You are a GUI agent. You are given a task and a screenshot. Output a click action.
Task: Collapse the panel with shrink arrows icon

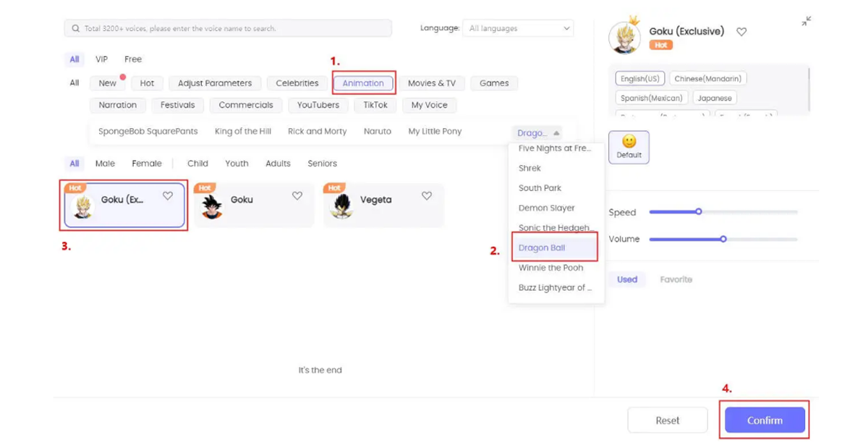(x=806, y=22)
